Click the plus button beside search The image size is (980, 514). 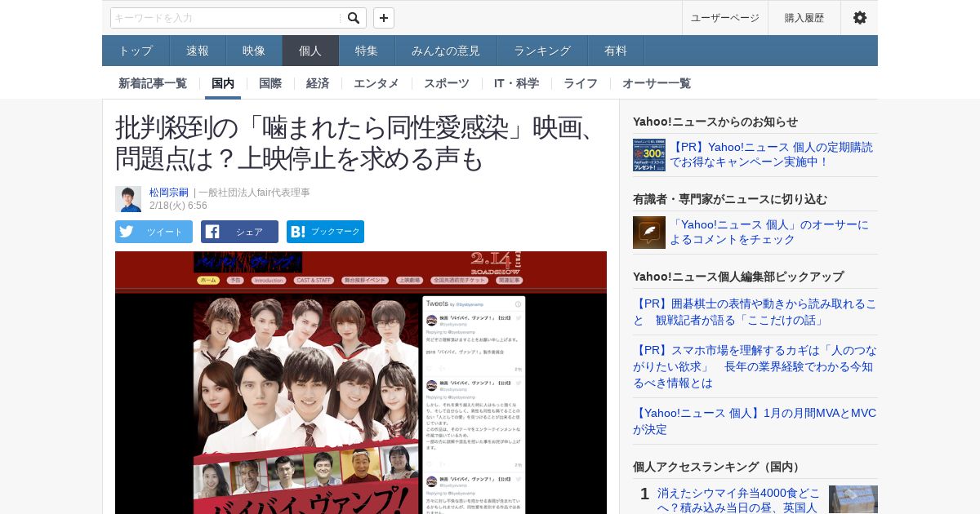pyautogui.click(x=384, y=18)
